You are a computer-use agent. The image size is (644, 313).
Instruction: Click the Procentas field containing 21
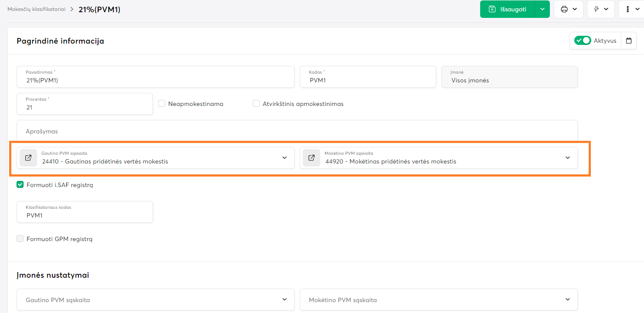click(x=85, y=107)
